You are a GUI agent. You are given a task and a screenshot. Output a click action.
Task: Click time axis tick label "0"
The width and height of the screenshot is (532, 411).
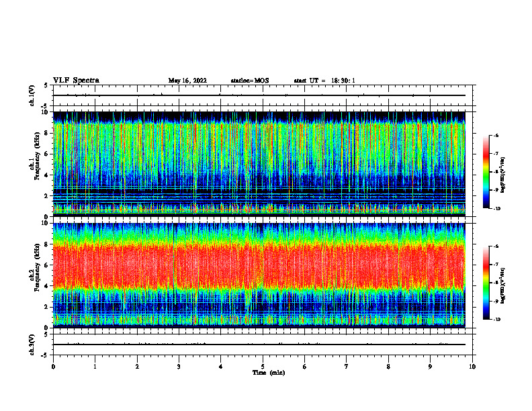(x=53, y=367)
